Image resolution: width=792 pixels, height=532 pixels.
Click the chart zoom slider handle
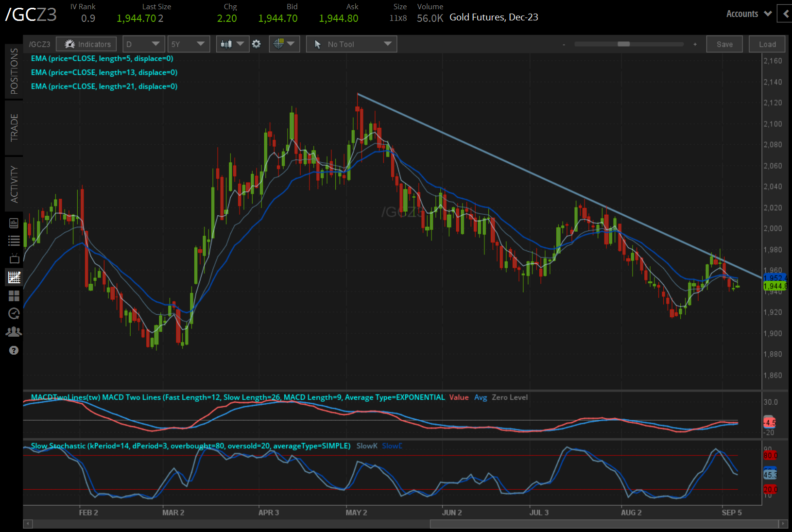(x=623, y=44)
